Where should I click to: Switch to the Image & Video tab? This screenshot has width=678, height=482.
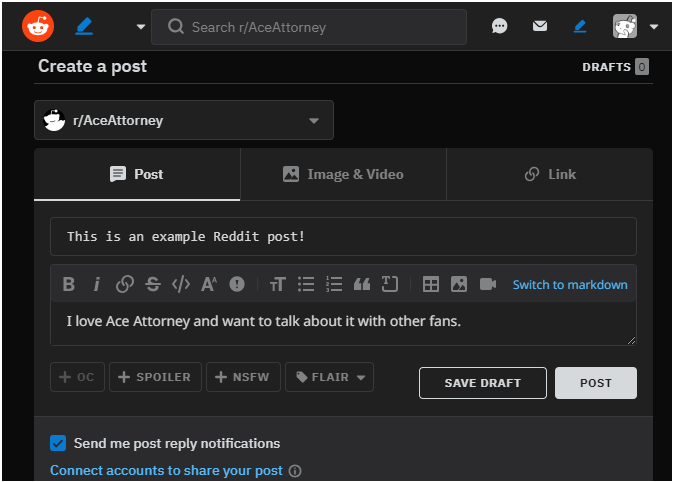(343, 174)
